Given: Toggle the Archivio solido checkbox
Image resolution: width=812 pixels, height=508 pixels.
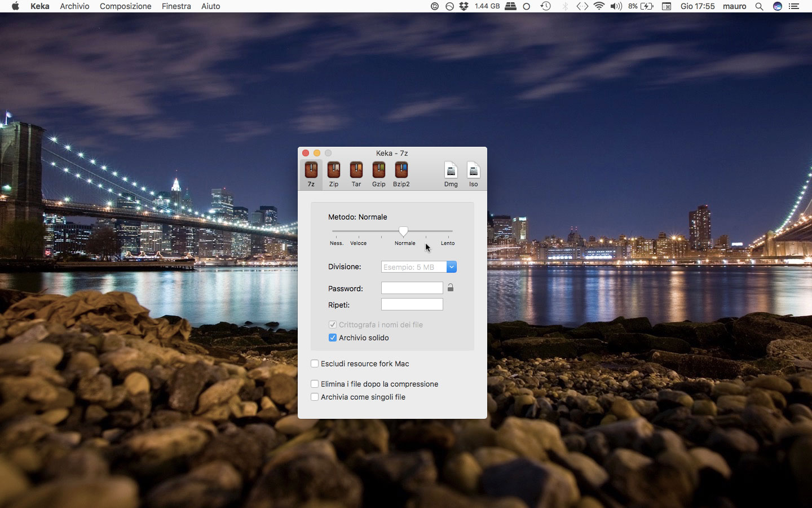Looking at the screenshot, I should click(333, 338).
